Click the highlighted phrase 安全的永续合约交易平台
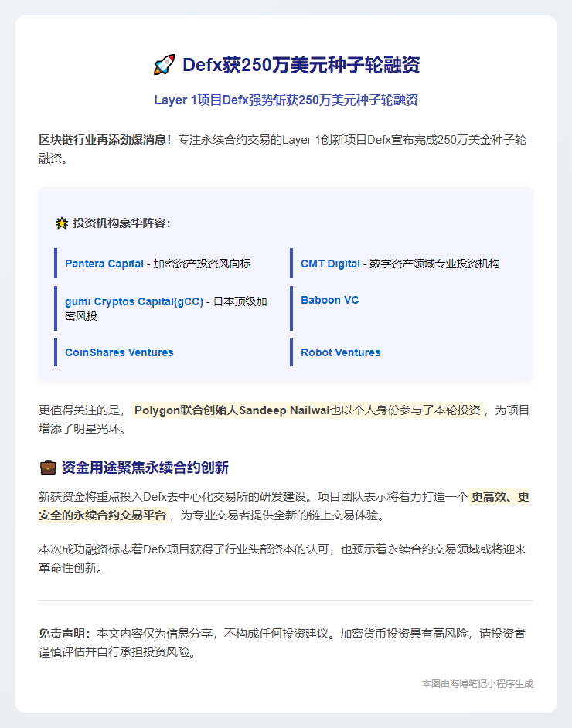Screen dimensions: 572x728 pyautogui.click(x=103, y=515)
